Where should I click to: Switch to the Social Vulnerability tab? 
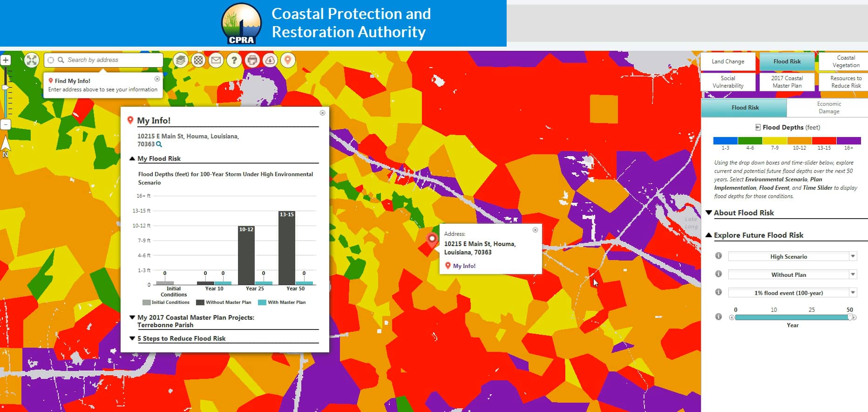click(x=728, y=82)
